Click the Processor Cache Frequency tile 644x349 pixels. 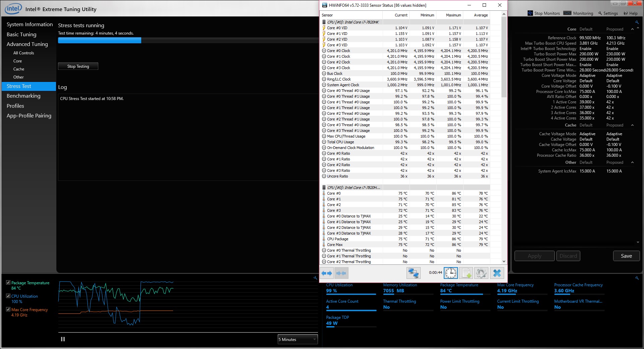579,289
